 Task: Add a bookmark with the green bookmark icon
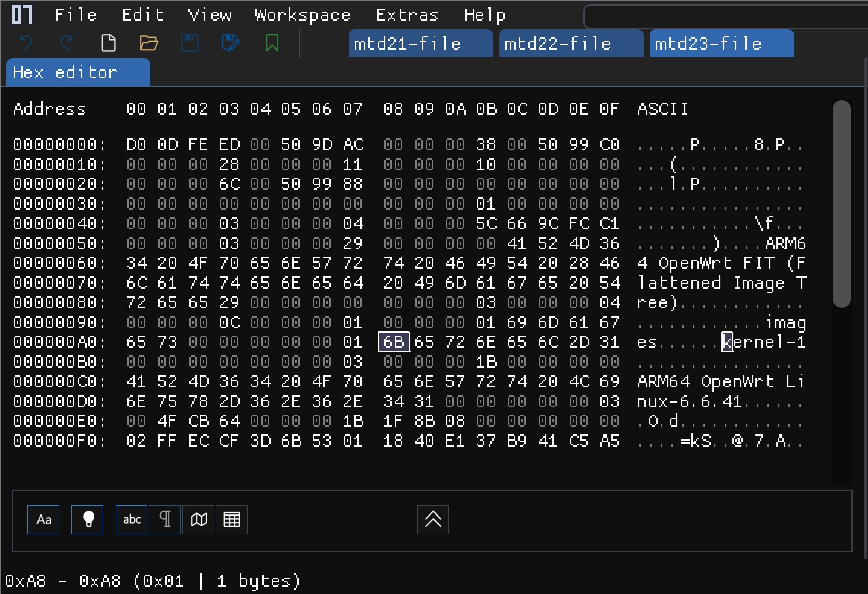[x=272, y=43]
